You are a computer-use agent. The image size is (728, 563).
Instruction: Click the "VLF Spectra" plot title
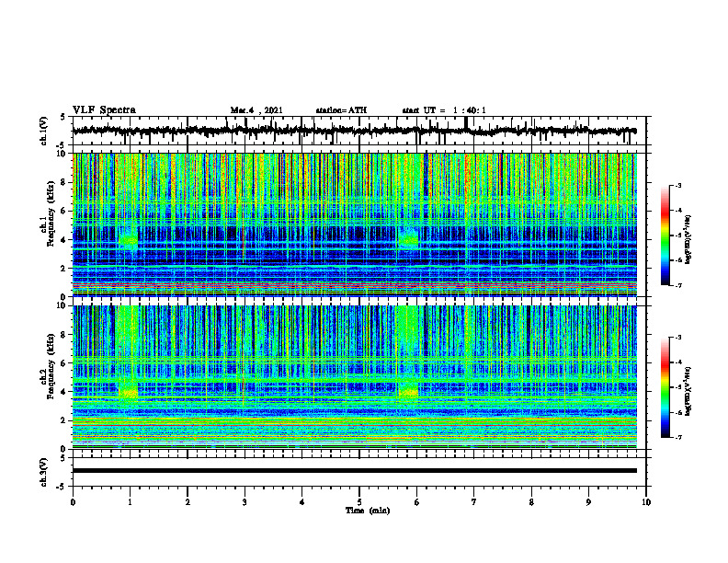(104, 110)
